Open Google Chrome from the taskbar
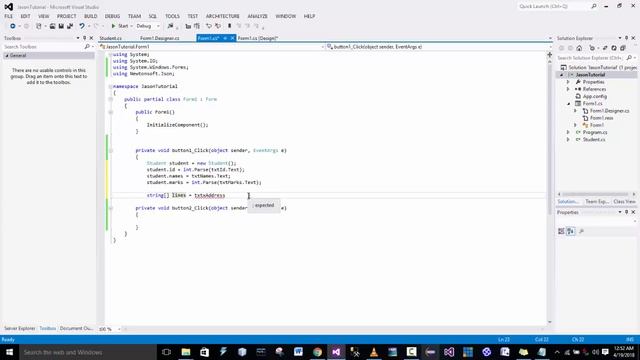 click(x=317, y=352)
